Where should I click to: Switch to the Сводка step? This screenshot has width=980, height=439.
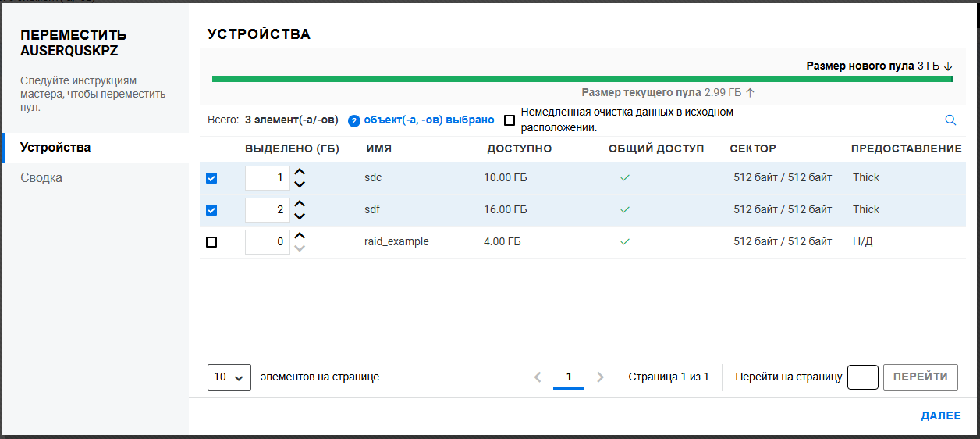(41, 178)
